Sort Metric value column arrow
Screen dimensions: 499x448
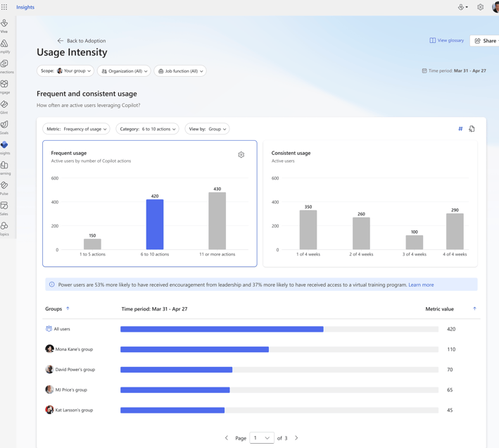coord(474,309)
